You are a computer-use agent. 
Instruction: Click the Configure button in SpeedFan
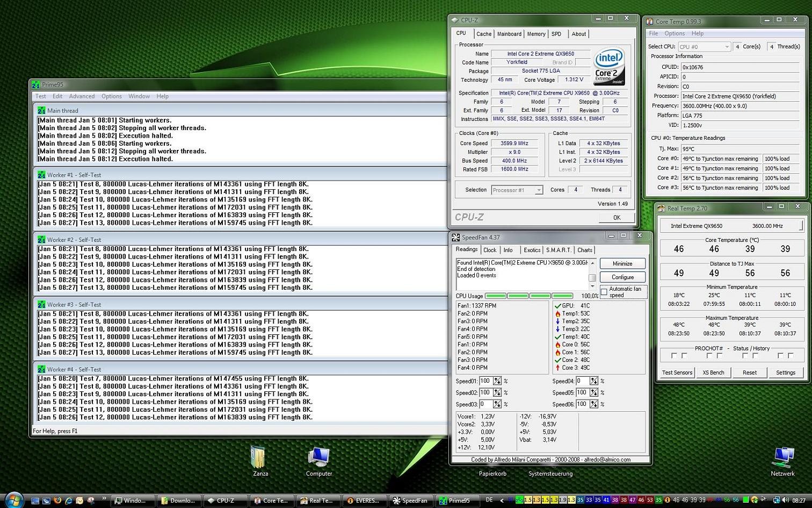pos(622,277)
